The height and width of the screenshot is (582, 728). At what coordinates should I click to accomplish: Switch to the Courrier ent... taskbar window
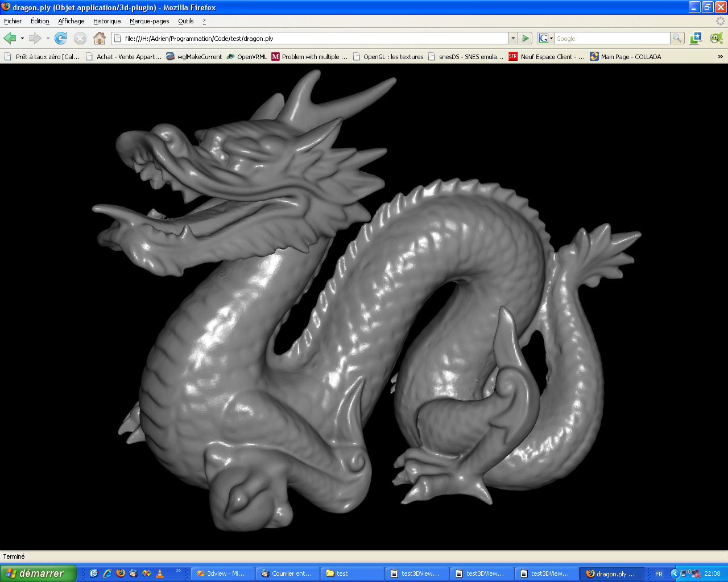pos(287,573)
